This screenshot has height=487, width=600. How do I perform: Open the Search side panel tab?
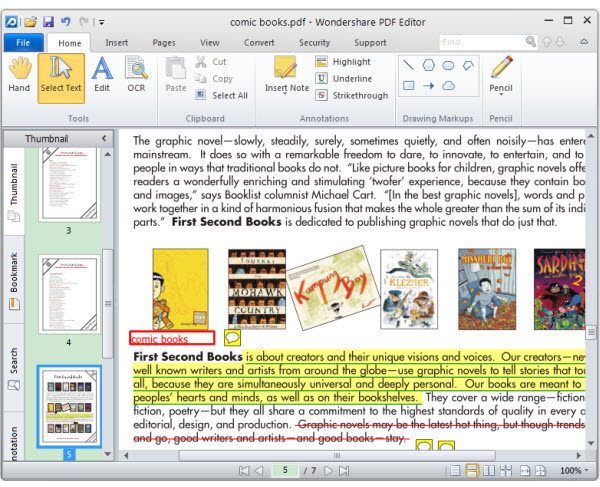click(x=14, y=368)
